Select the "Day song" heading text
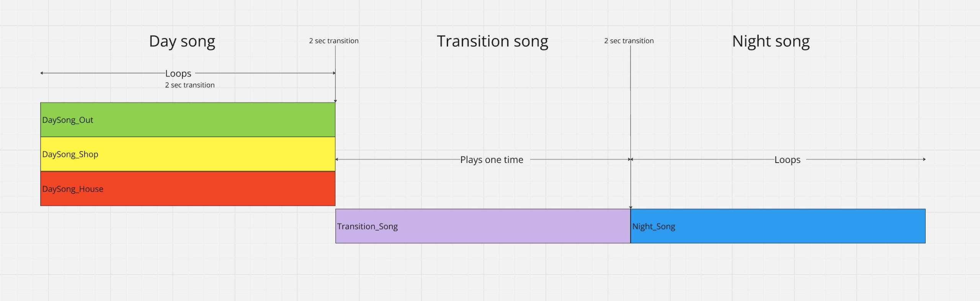The width and height of the screenshot is (980, 301). coord(182,41)
